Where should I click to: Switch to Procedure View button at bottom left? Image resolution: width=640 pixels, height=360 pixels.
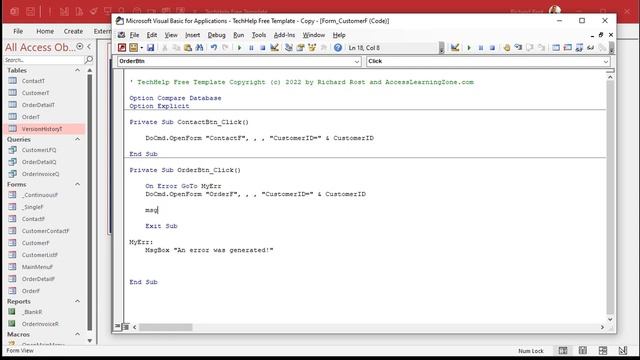[118, 327]
